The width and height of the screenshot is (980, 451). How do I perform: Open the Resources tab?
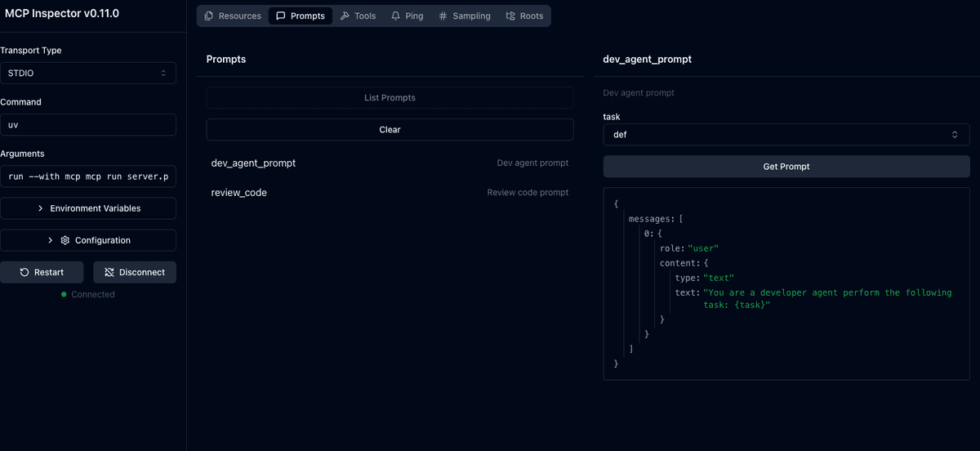coord(233,16)
